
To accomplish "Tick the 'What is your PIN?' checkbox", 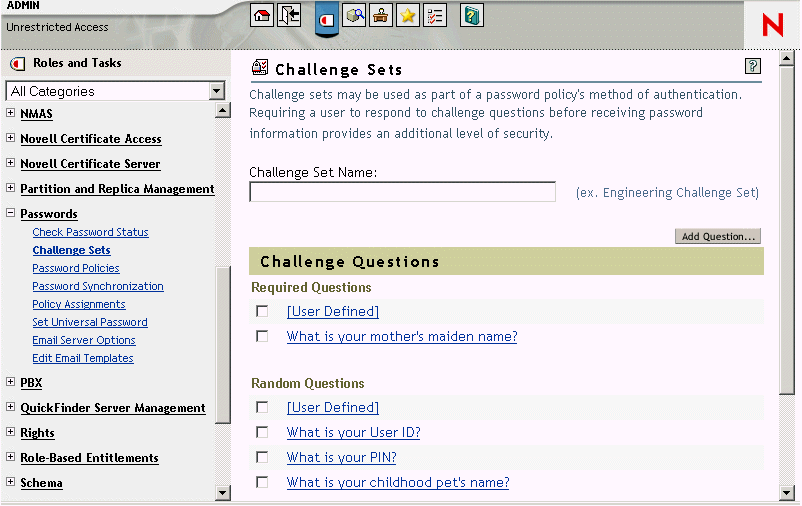I will click(262, 458).
